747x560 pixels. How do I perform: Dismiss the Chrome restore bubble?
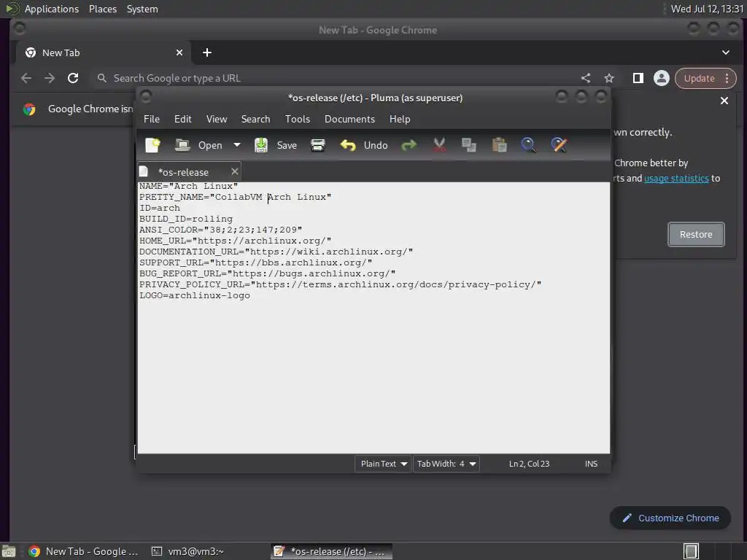724,101
